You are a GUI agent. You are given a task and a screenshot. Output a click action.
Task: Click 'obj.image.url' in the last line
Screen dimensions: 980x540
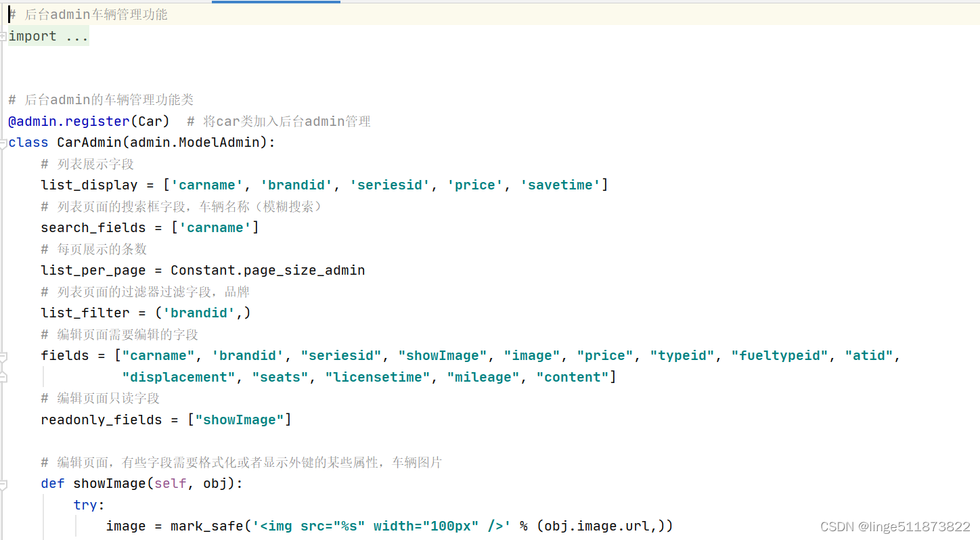pos(597,526)
